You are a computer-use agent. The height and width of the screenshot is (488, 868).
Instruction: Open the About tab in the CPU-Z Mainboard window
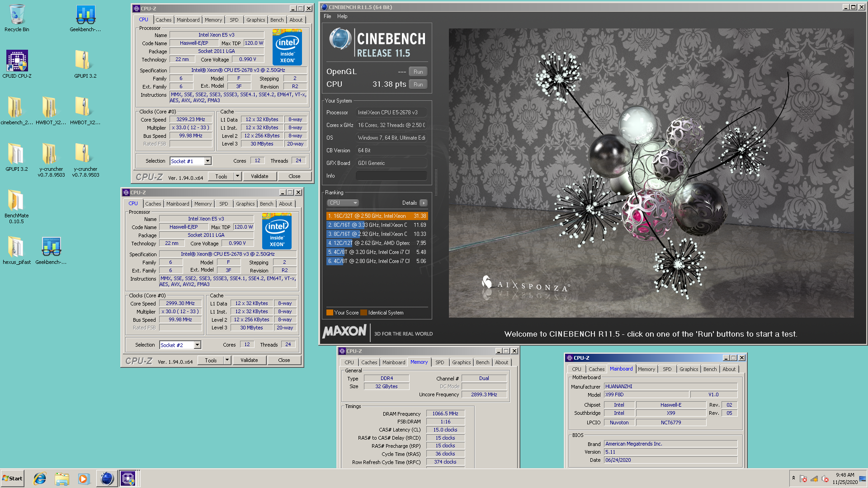729,369
